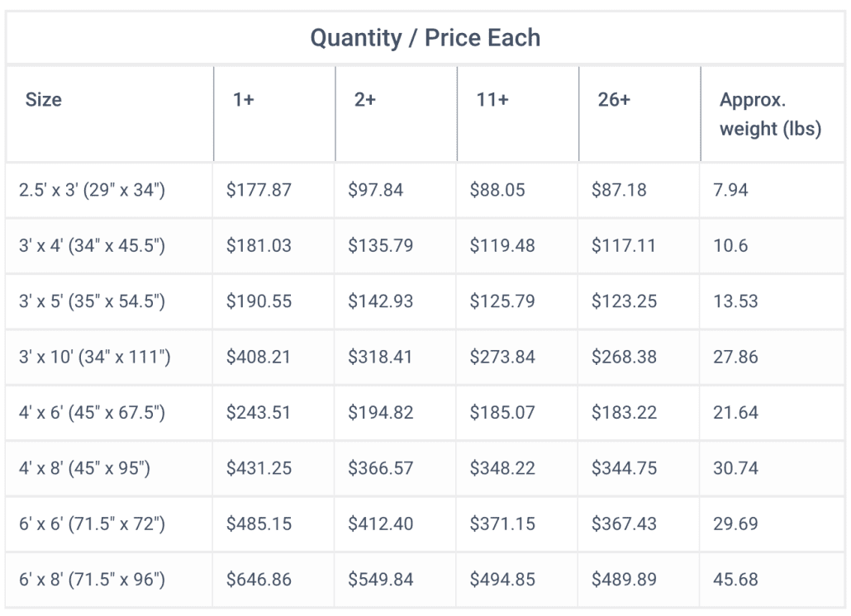
Task: Click the $117.11 price cell
Action: [624, 245]
